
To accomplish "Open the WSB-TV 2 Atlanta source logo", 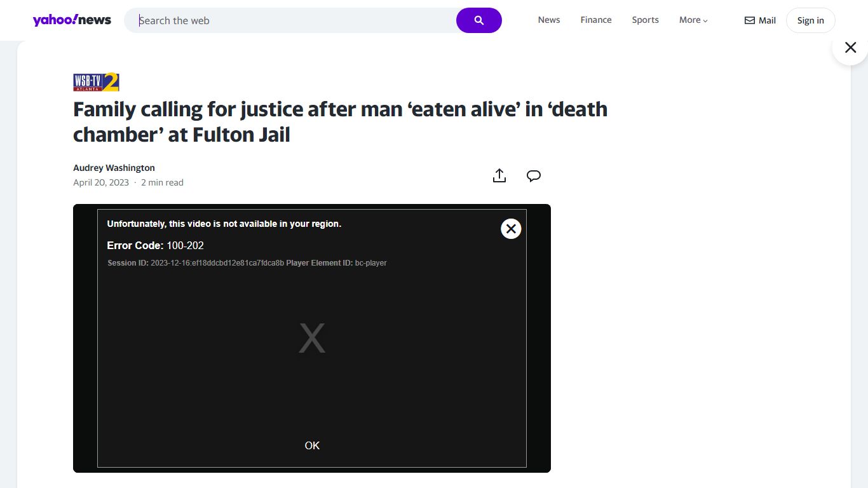I will [x=96, y=83].
